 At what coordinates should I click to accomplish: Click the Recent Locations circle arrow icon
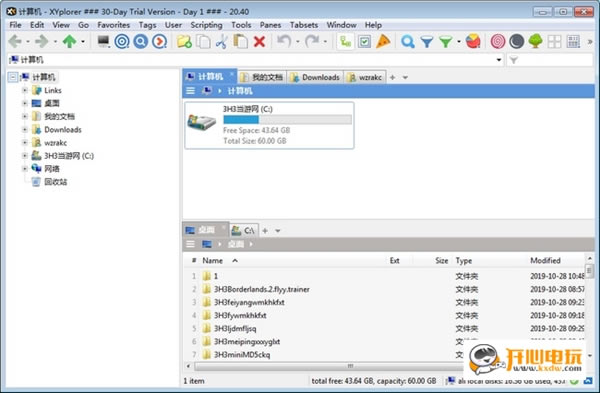point(160,41)
